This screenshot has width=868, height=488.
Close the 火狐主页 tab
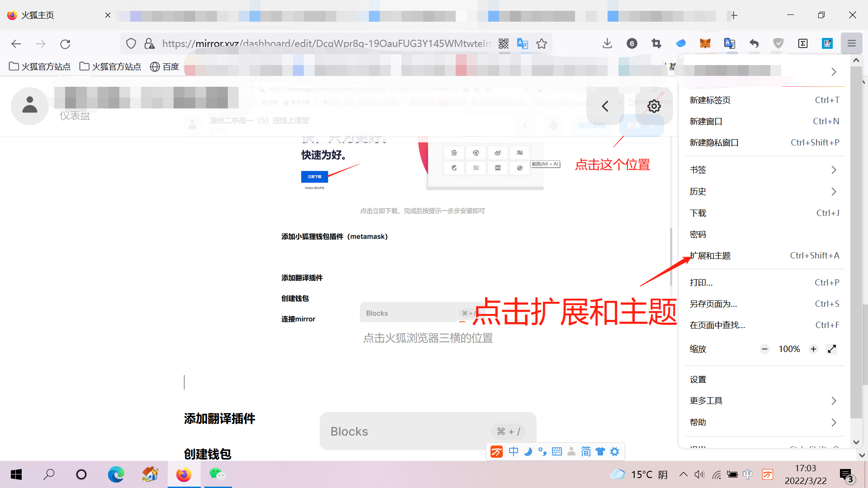point(108,15)
